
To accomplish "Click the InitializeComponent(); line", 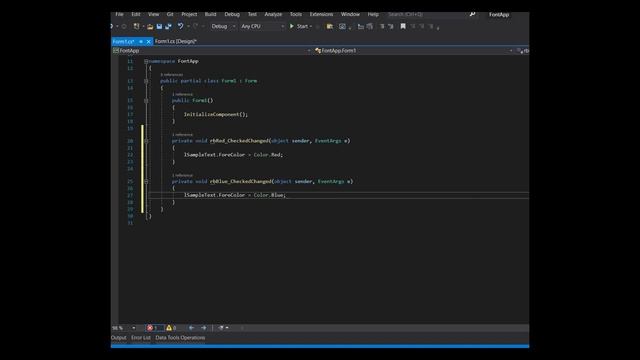I will [x=216, y=115].
